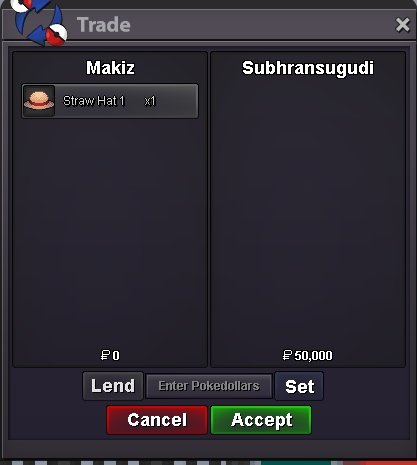Click the Pokedollar symbol beside 50,000
The width and height of the screenshot is (417, 465).
point(287,355)
